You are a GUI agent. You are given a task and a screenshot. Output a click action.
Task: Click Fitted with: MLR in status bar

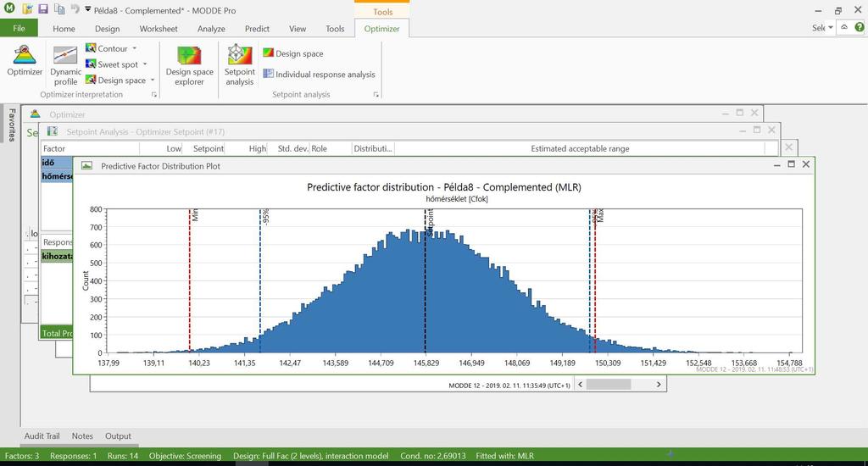505,456
